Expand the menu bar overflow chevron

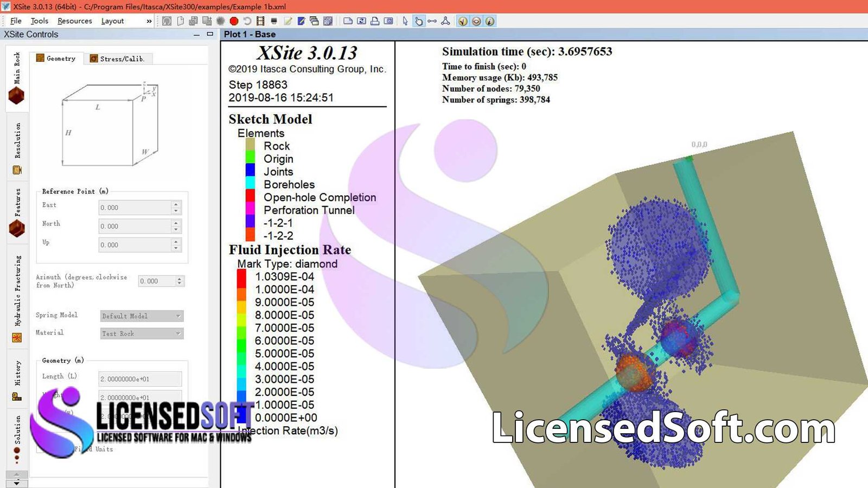point(149,21)
